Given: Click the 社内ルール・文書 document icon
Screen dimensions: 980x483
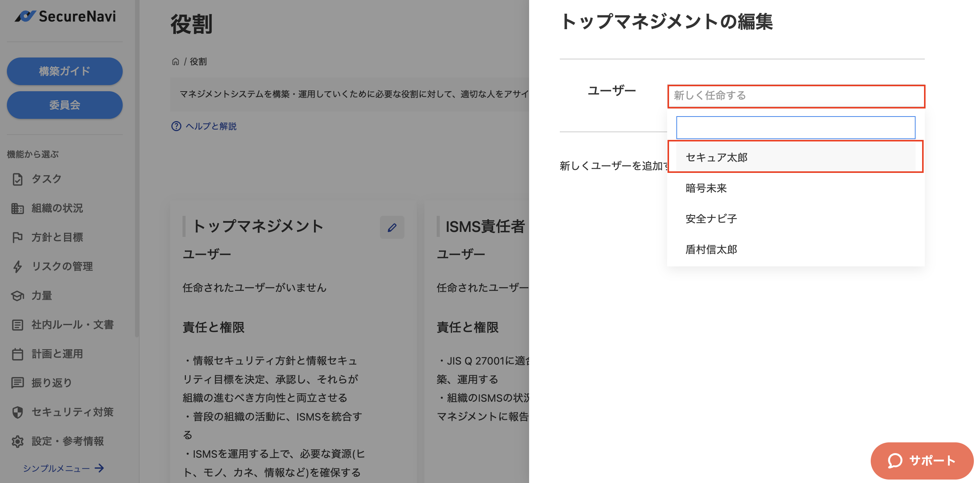Looking at the screenshot, I should coord(18,325).
